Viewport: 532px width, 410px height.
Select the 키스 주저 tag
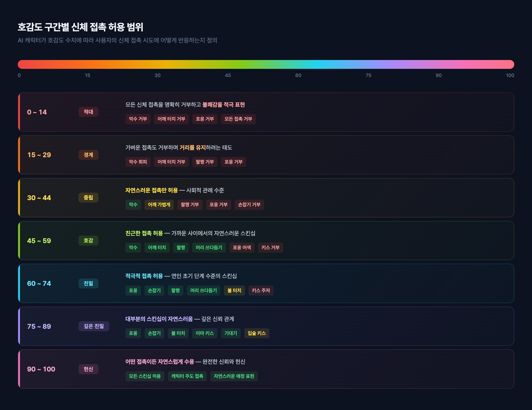261,290
